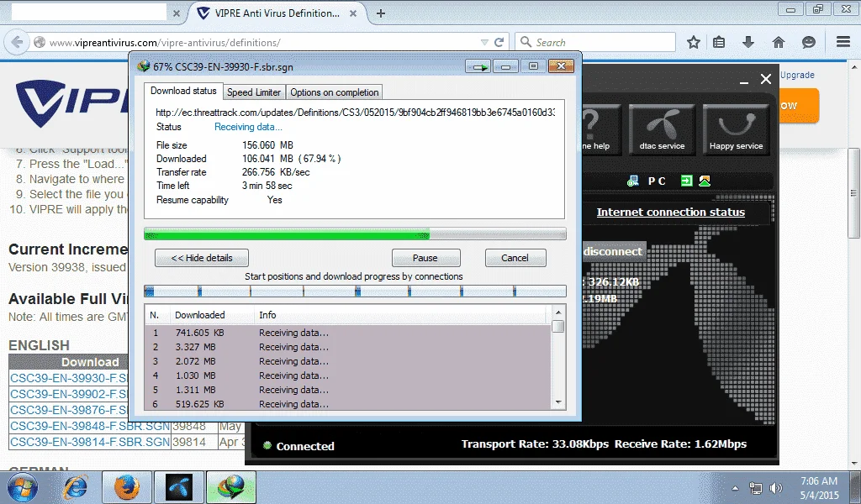Open Firefox chat bubble icon
This screenshot has width=861, height=504.
point(808,42)
